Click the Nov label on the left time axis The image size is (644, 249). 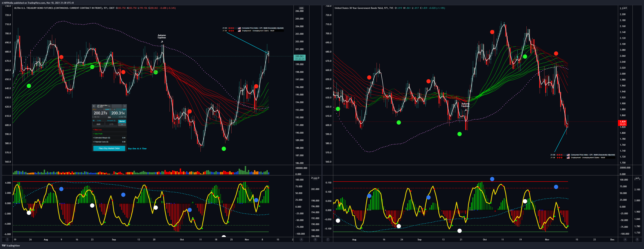[x=247, y=239]
